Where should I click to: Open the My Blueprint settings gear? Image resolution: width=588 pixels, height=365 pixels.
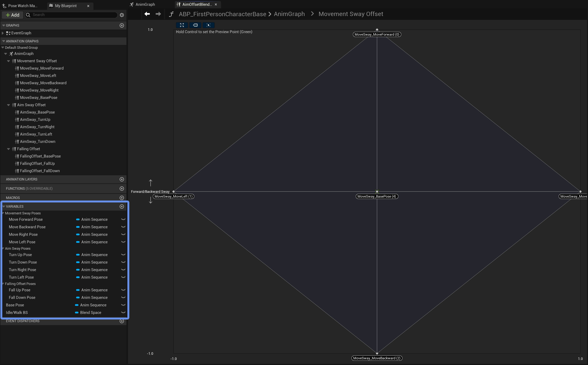pos(122,15)
